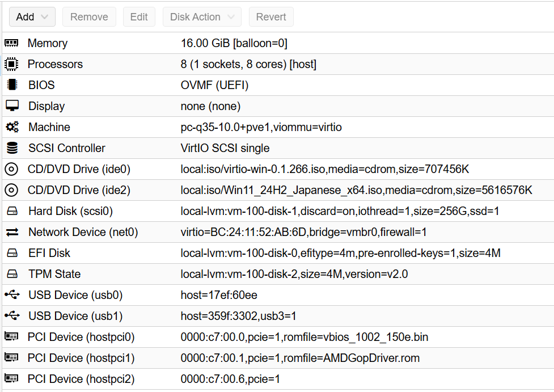
Task: Click the EFI Disk drive icon
Action: click(x=12, y=253)
